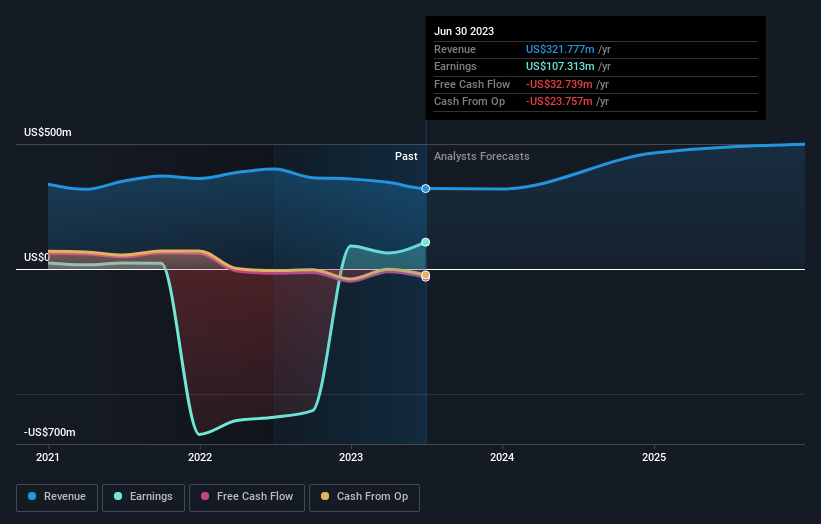Click the teal Earnings data point marker
This screenshot has height=524, width=821.
[x=426, y=242]
